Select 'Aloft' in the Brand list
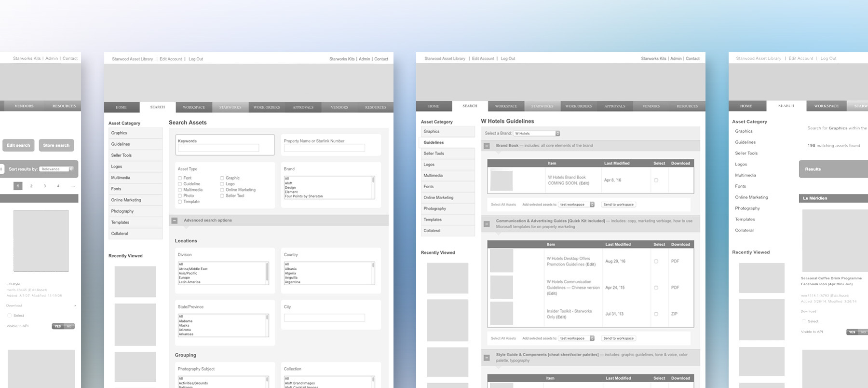 point(289,183)
